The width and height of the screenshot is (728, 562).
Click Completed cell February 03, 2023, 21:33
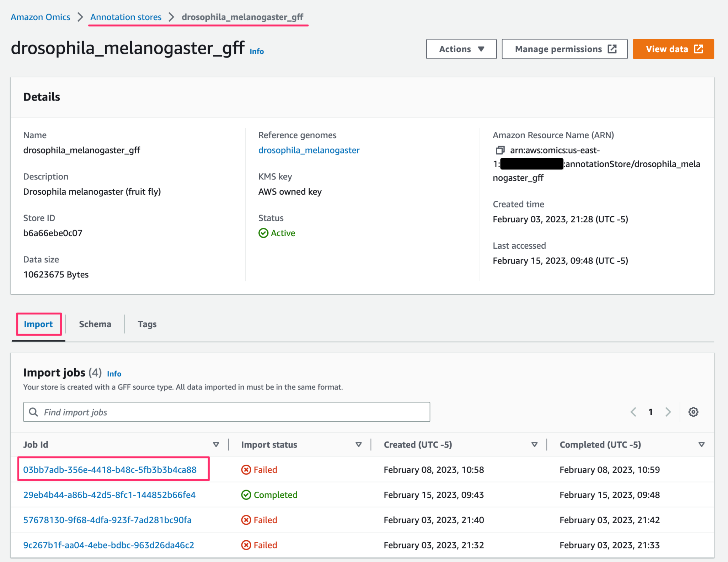point(610,545)
